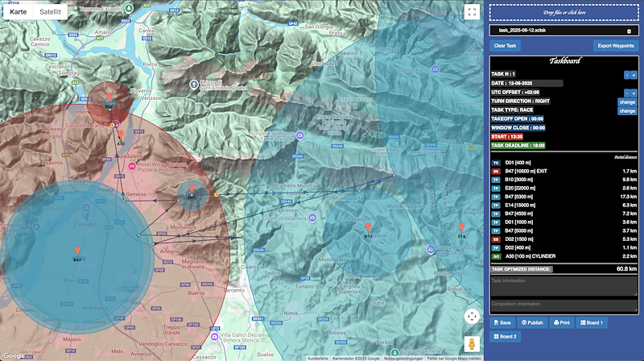This screenshot has width=644, height=361.
Task: Click TAKEOFF OPEN time label
Action: tap(518, 118)
